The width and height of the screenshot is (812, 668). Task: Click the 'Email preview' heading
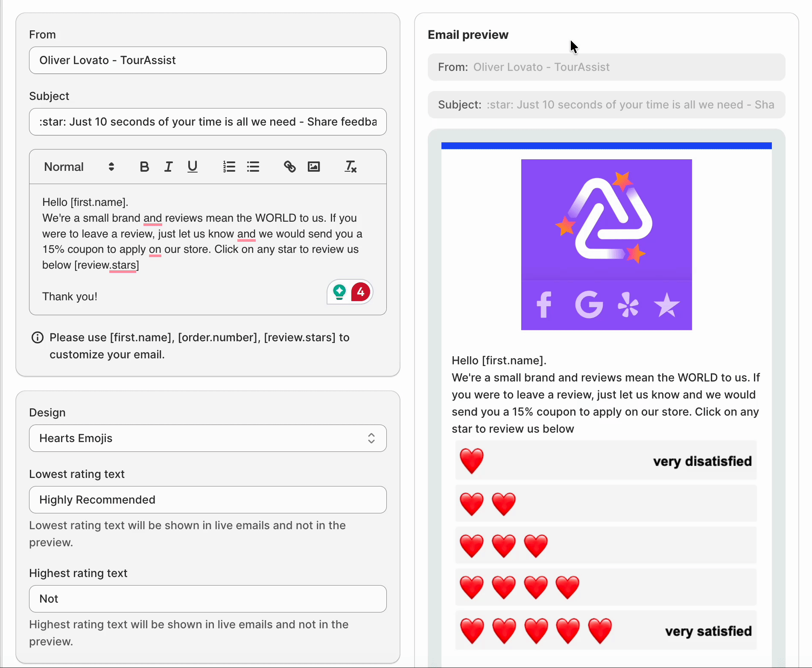(x=468, y=35)
